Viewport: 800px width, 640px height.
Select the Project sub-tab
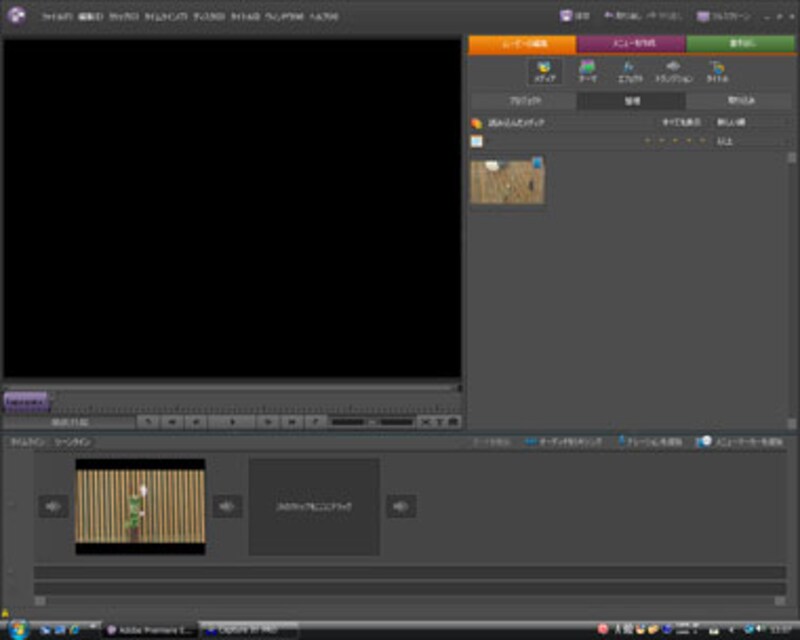pos(523,101)
